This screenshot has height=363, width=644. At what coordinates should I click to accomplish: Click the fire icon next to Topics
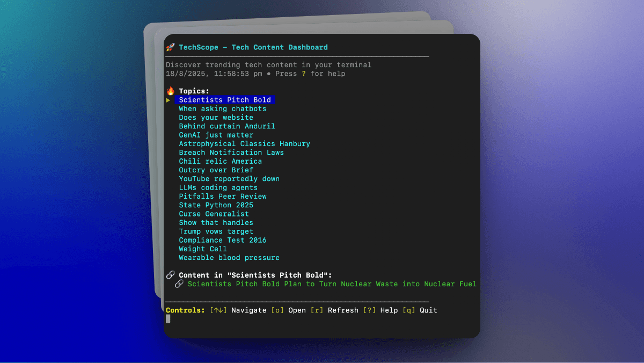170,91
